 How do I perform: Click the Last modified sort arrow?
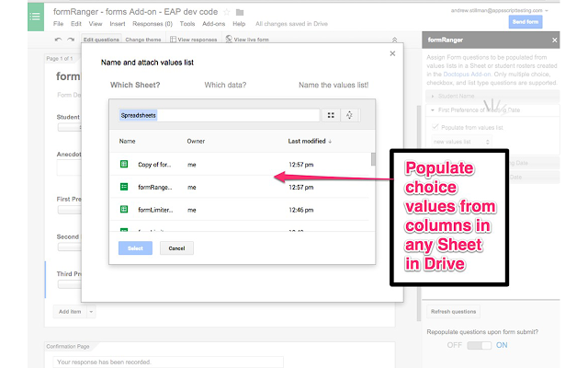(330, 142)
